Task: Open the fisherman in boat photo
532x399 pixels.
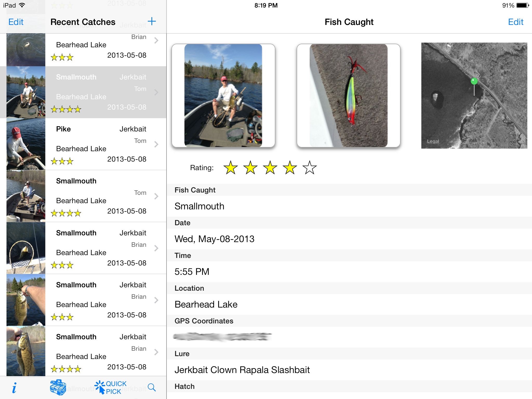Action: point(223,96)
